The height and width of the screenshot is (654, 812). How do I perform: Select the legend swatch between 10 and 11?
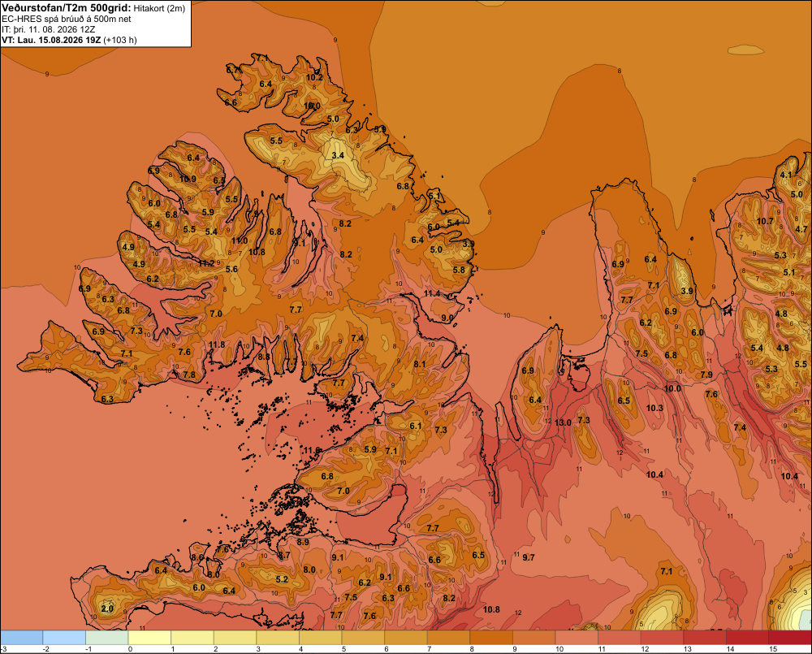577,638
